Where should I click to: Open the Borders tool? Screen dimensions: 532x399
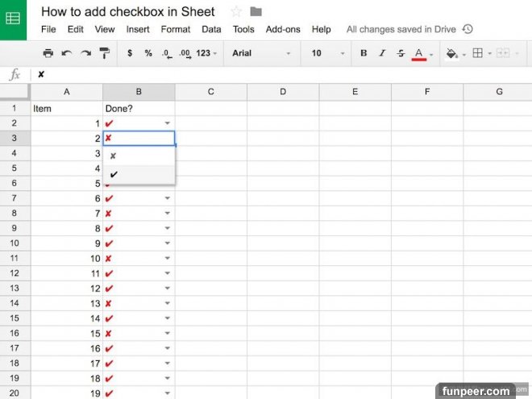tap(477, 53)
